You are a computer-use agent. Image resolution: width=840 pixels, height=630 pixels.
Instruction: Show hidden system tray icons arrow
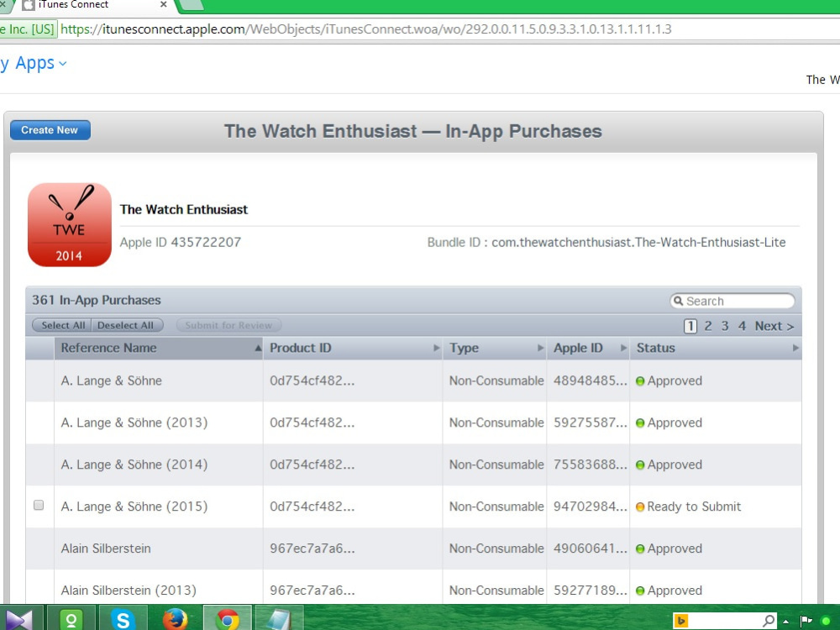pyautogui.click(x=786, y=622)
